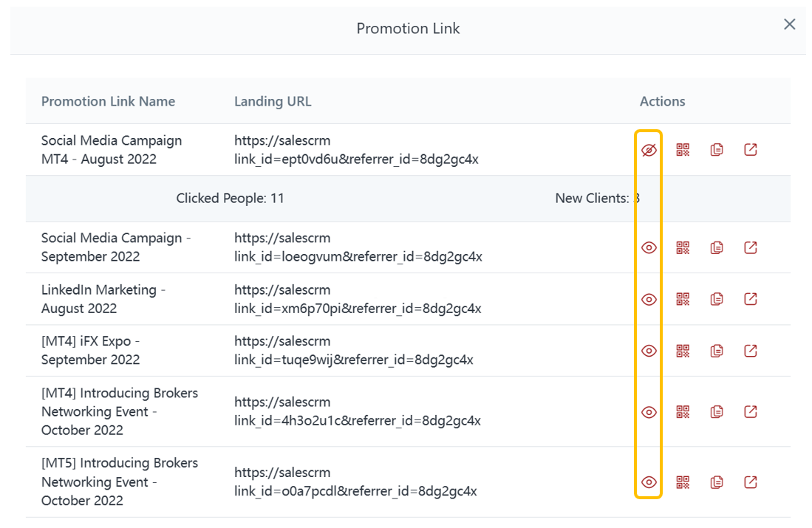812x528 pixels.
Task: Copy the iFX Expo September 2022 link
Action: pyautogui.click(x=717, y=351)
